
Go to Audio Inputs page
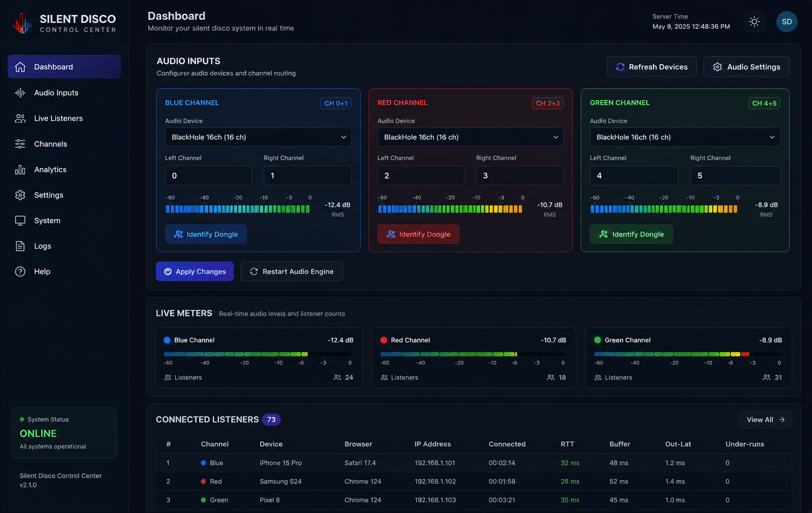coord(56,93)
